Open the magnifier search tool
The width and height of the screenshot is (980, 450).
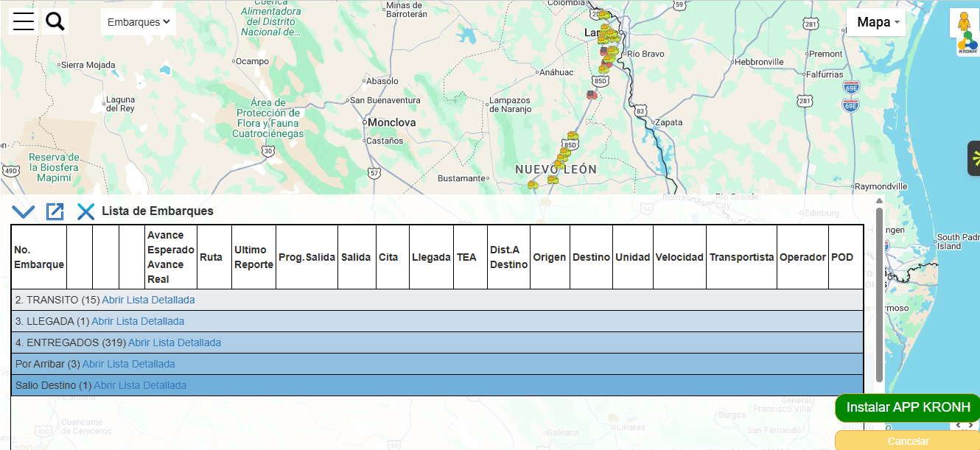[x=55, y=21]
